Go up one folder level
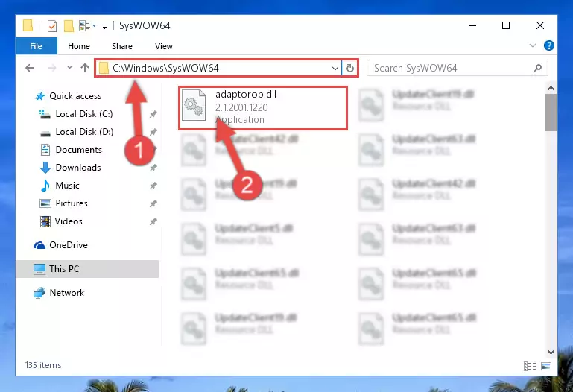Screen dimensions: 573x392 click(85, 68)
